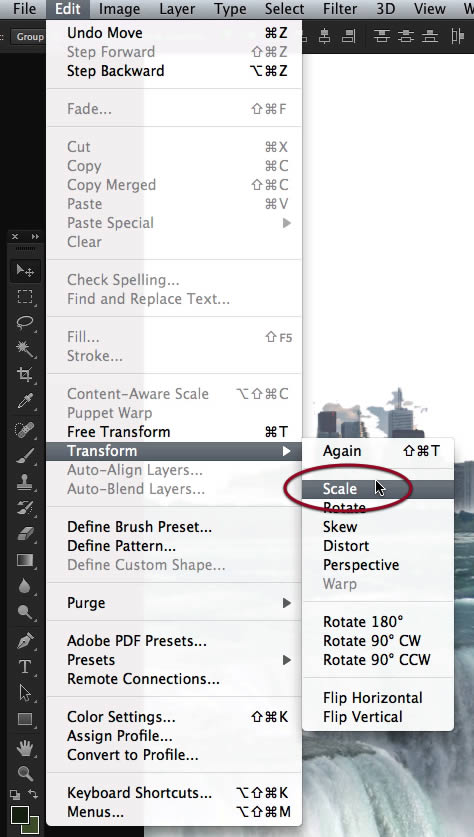
Task: Expand tools panel with double arrows
Action: click(x=35, y=236)
